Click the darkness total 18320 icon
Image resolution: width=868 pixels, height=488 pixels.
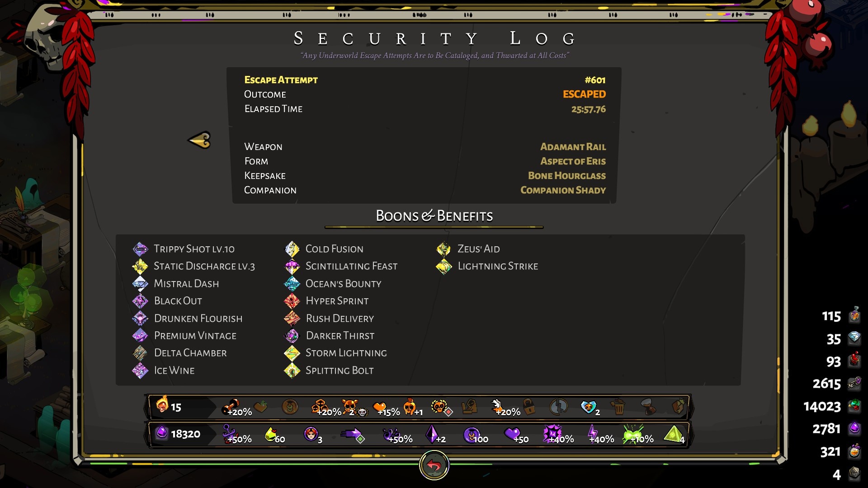point(162,433)
